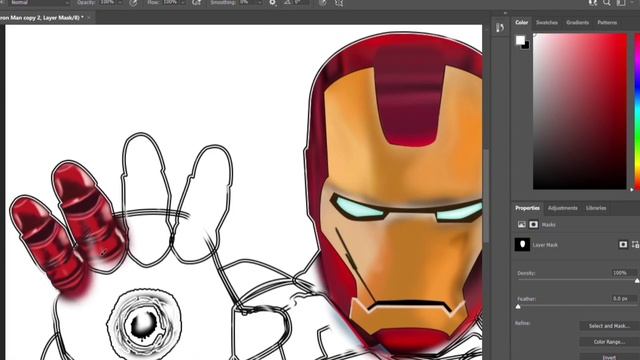The width and height of the screenshot is (640, 360).
Task: Collapse the panel dock arrows
Action: [x=505, y=13]
